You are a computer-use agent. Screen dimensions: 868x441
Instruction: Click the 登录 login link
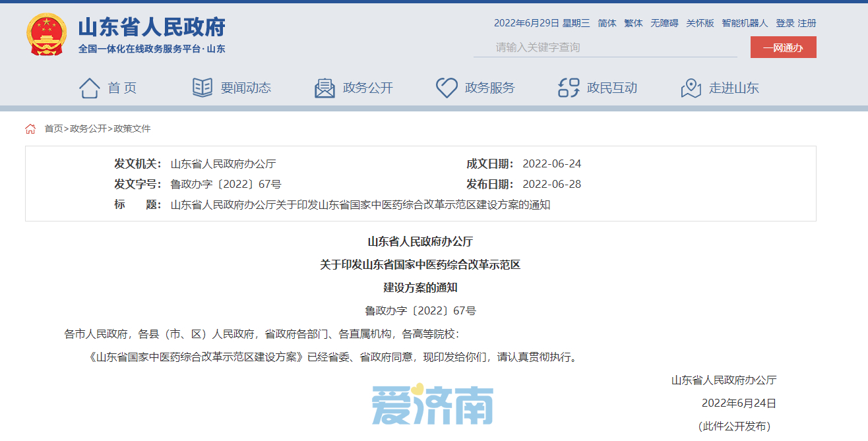point(786,22)
